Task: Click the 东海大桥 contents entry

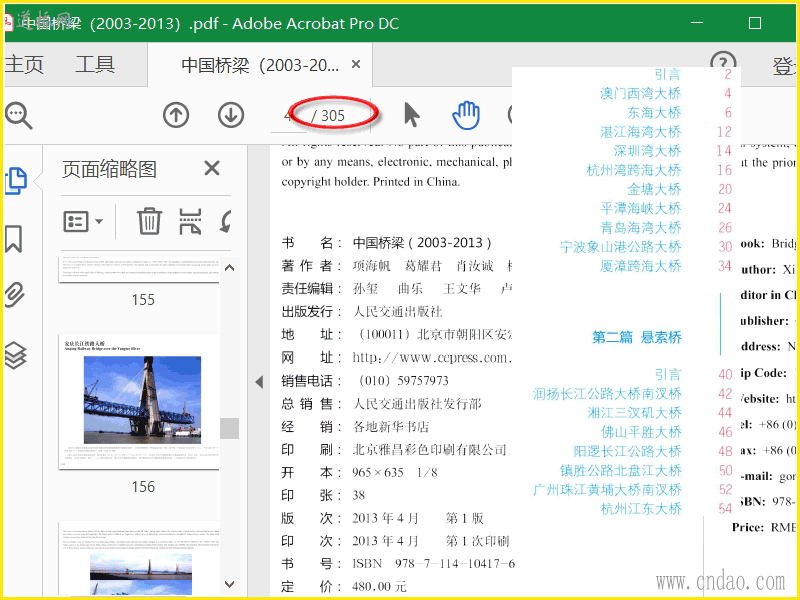Action: tap(654, 112)
